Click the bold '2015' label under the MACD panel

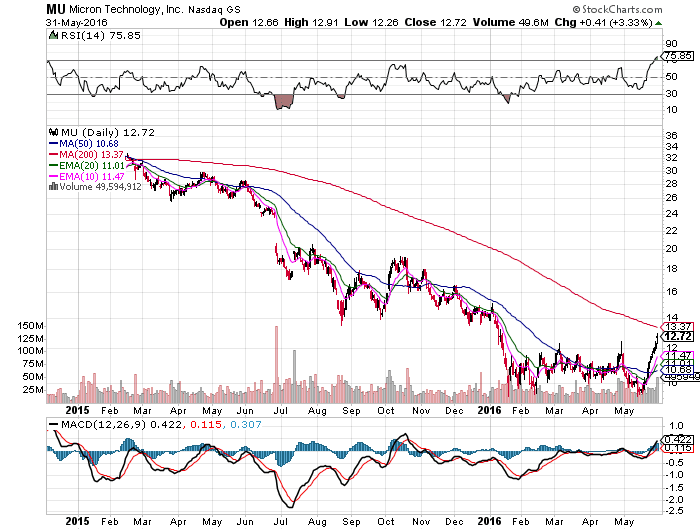click(x=77, y=521)
